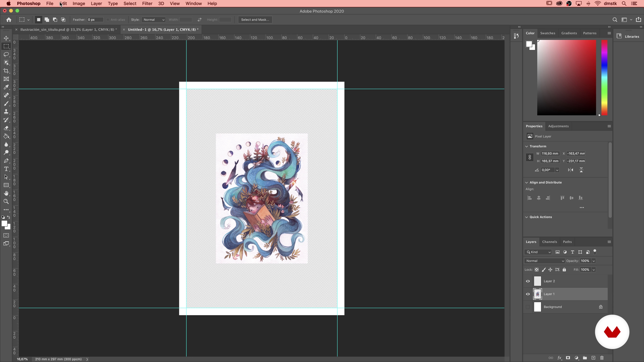Hide Layer 2 using eye icon

click(528, 281)
